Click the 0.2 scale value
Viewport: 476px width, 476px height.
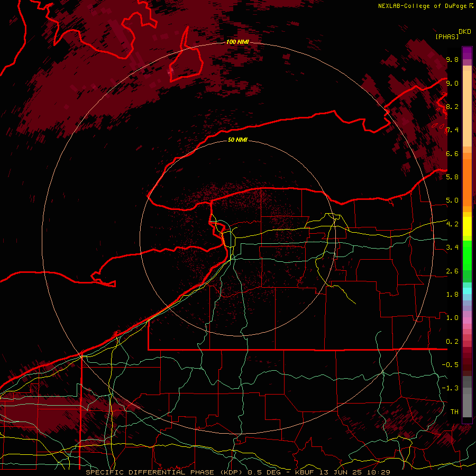coord(452,342)
